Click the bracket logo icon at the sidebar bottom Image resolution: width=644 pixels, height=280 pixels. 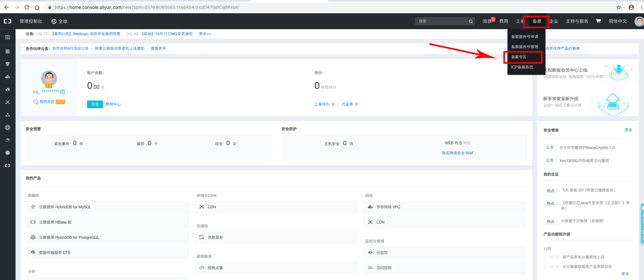pyautogui.click(x=8, y=166)
